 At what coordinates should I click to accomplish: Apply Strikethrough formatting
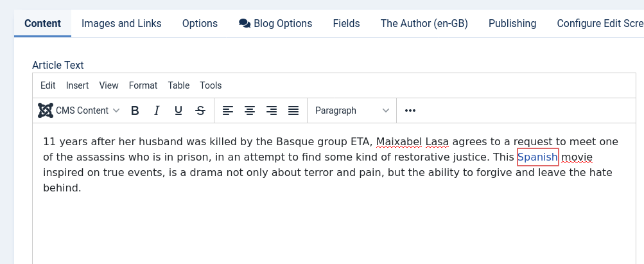tap(200, 110)
